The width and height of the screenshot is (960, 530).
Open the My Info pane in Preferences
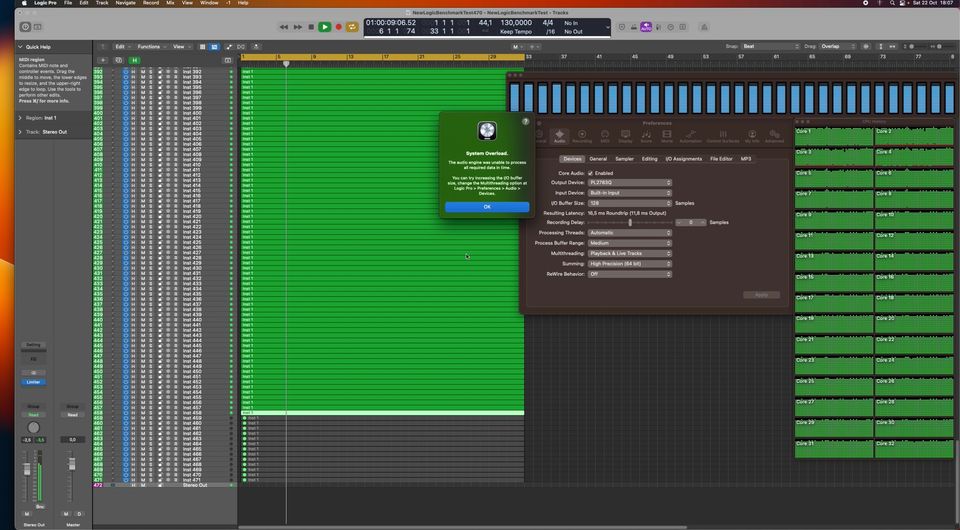[752, 136]
